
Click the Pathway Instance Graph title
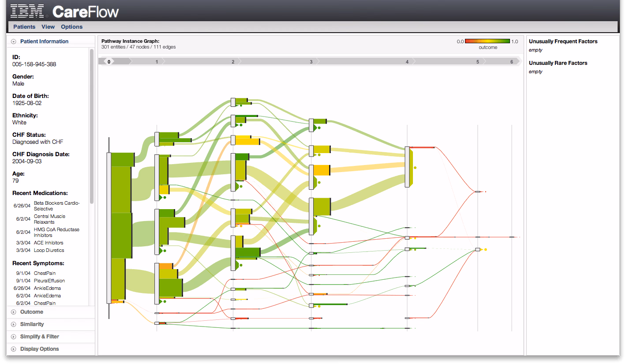pos(131,41)
